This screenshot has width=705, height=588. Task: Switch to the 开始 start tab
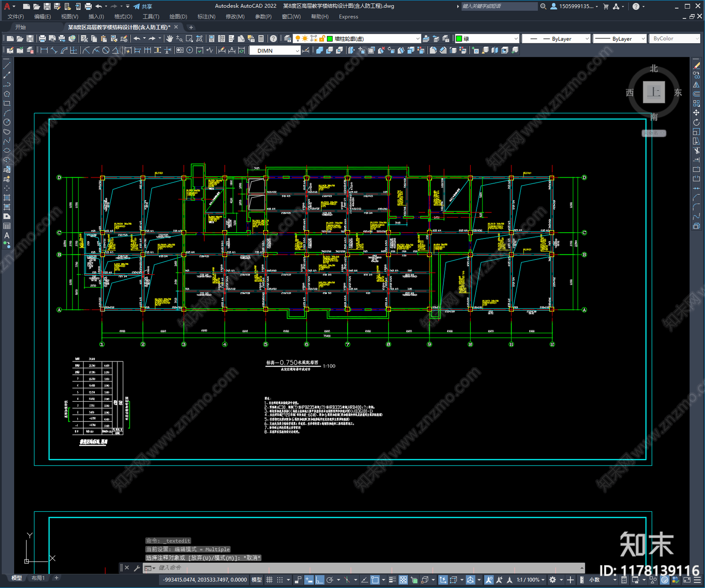click(20, 27)
